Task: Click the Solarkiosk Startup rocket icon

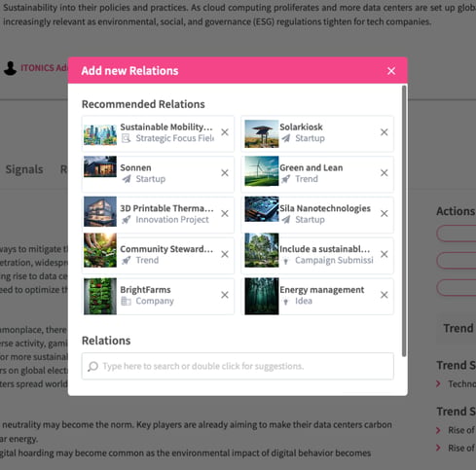Action: 286,138
